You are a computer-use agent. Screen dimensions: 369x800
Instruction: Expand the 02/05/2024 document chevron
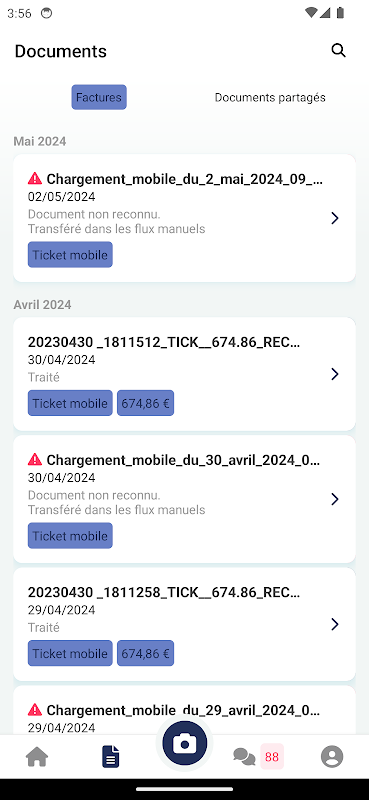click(335, 218)
